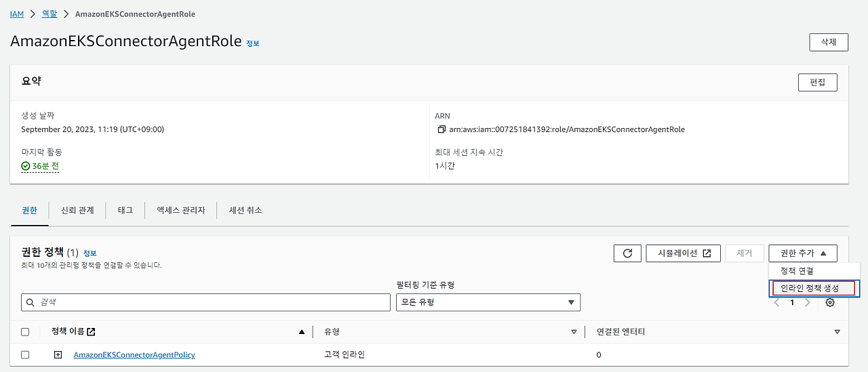Click the disabled 제거 button
Screen dimensions: 868x372
coord(745,253)
